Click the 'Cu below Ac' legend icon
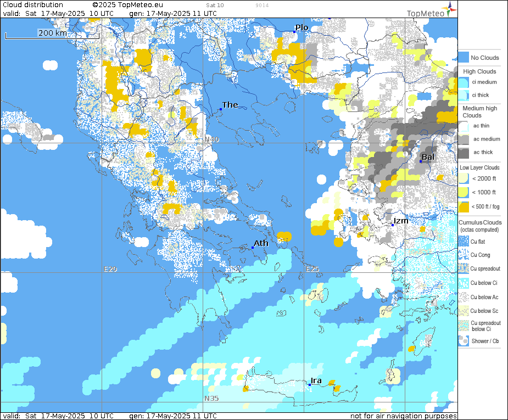508x420 pixels. pyautogui.click(x=464, y=297)
